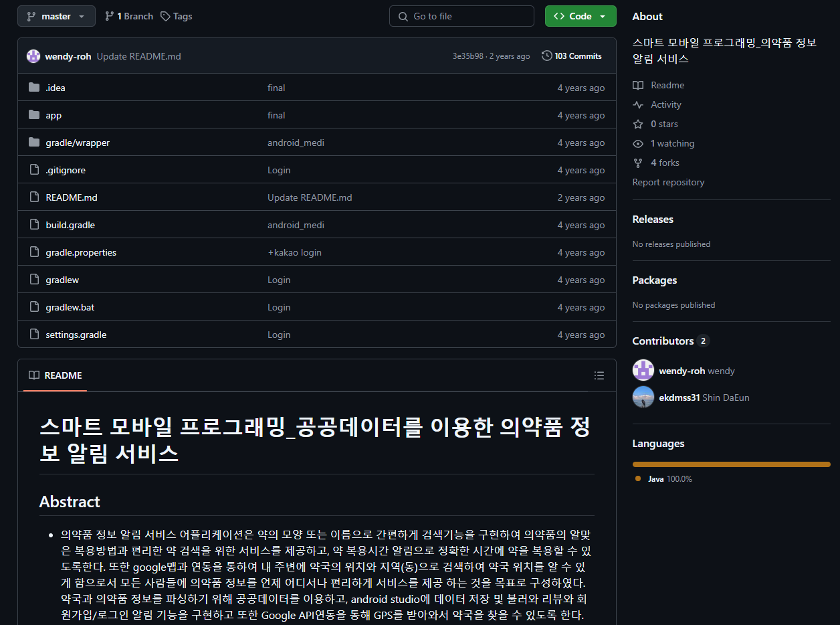Open ekdmss31 contributor profile avatar
Image resolution: width=840 pixels, height=625 pixels.
(643, 397)
